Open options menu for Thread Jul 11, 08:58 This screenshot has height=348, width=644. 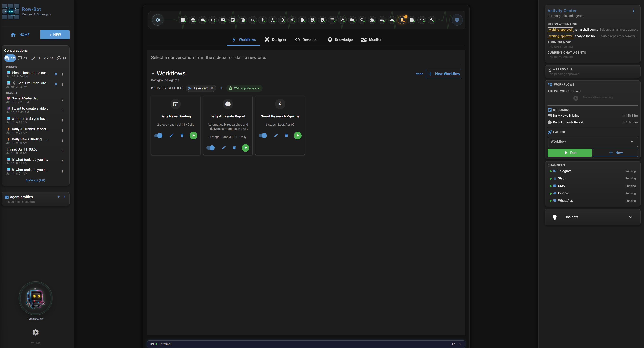pos(62,151)
